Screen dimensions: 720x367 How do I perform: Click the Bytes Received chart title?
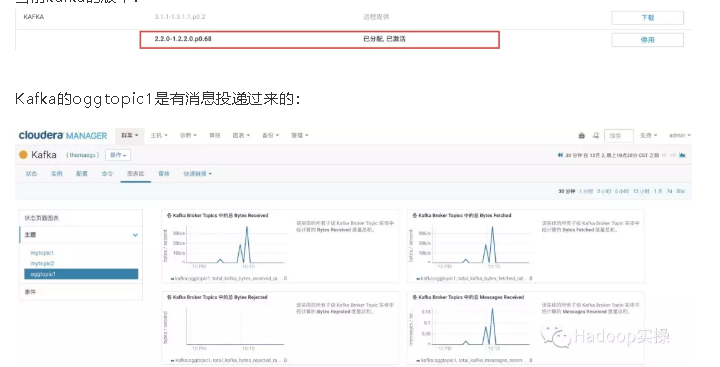coord(218,215)
